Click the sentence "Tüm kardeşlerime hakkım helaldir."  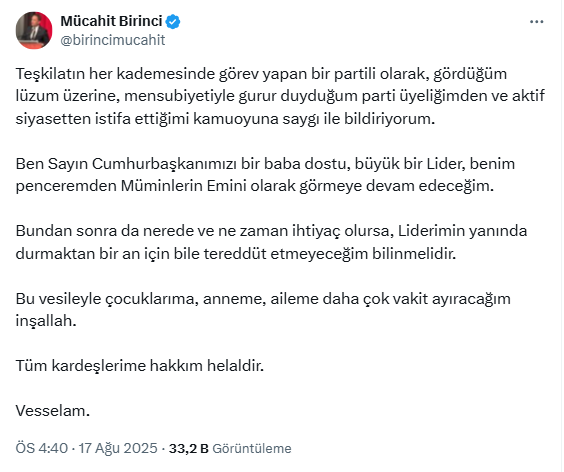(x=140, y=366)
